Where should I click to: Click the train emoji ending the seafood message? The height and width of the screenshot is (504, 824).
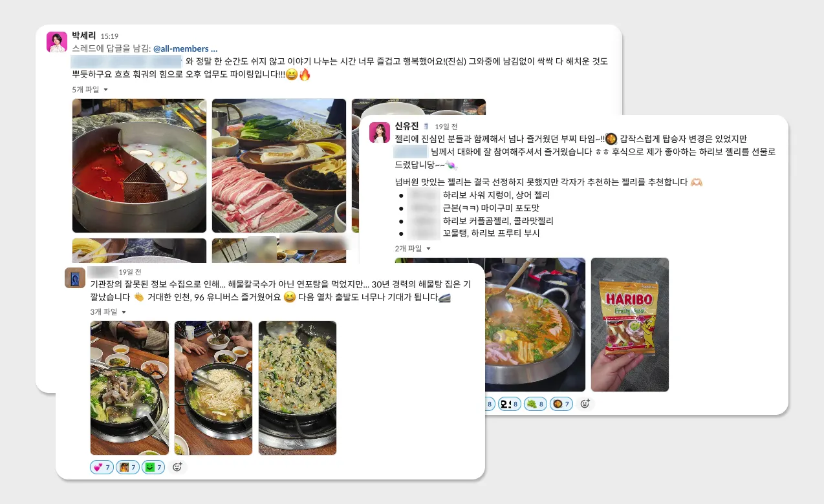pos(444,298)
